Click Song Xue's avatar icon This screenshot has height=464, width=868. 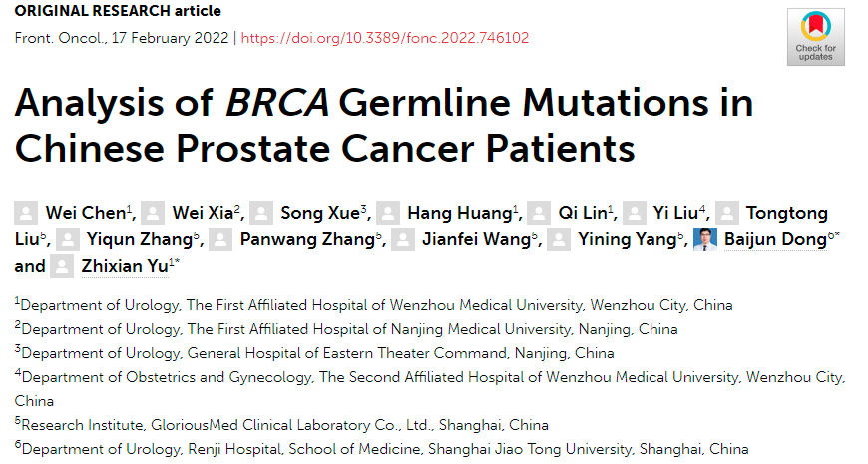(261, 213)
